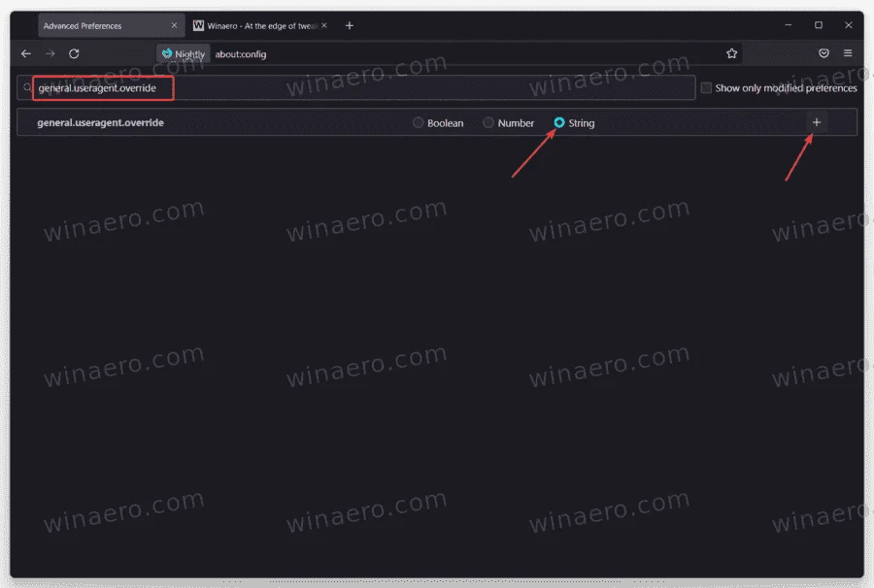This screenshot has height=588, width=874.
Task: Click the search magnifier icon in preferences search
Action: tap(27, 87)
